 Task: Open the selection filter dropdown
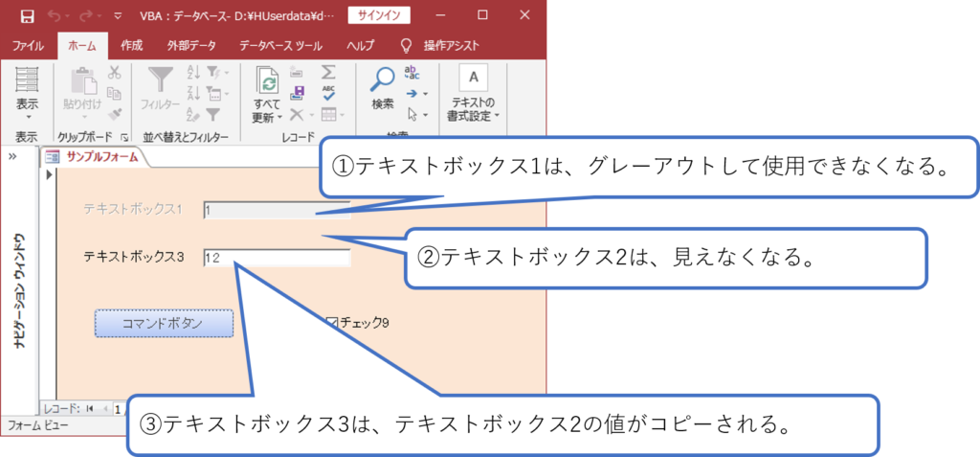click(x=217, y=73)
